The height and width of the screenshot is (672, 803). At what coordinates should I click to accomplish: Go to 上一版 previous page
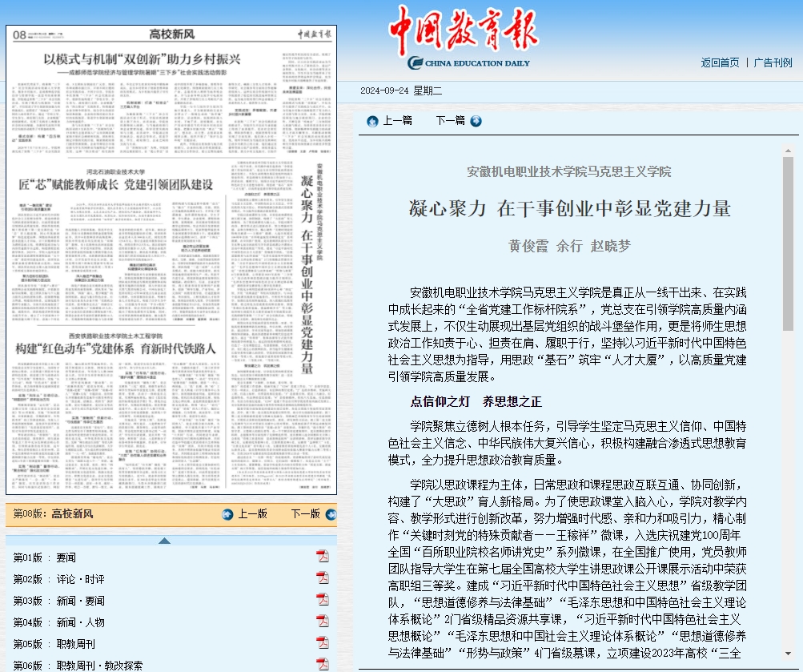point(252,513)
